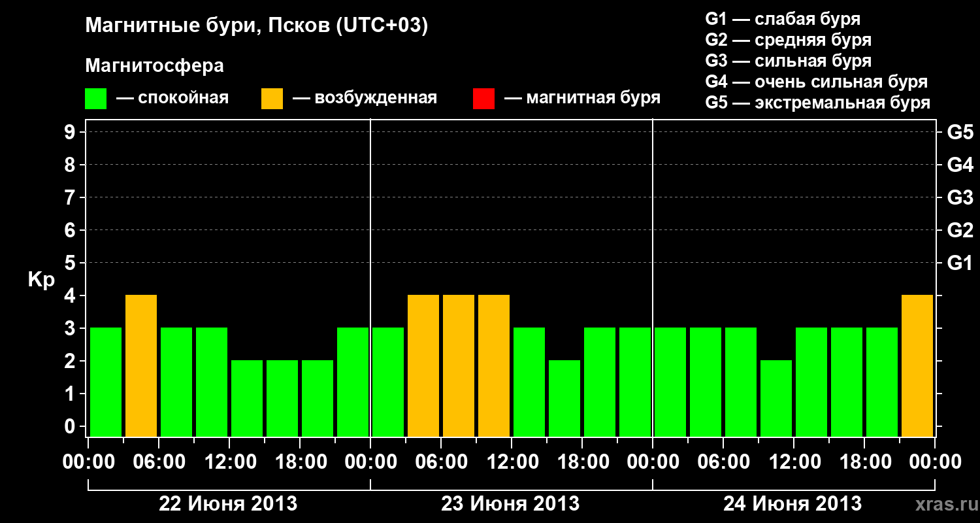Click the orange 22 June 03:00–06:00 bar

pyautogui.click(x=141, y=365)
